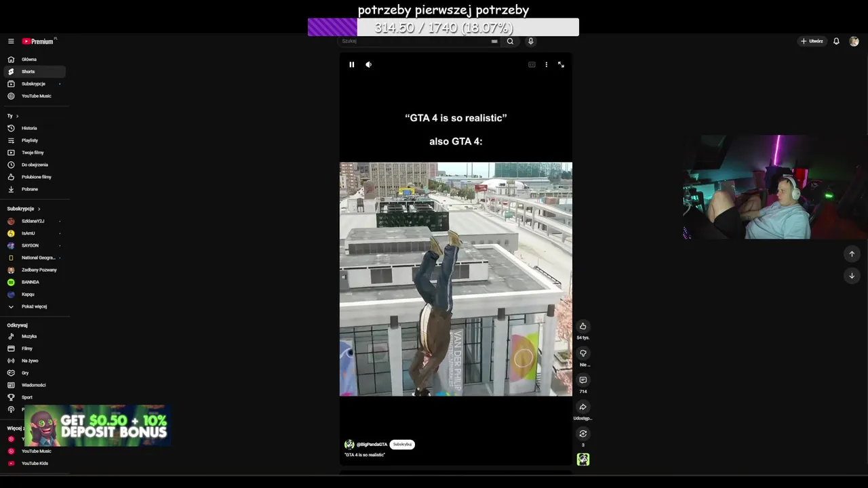Open the sound source thumbnail below remix
Viewport: 868px width, 488px height.
[x=583, y=460]
